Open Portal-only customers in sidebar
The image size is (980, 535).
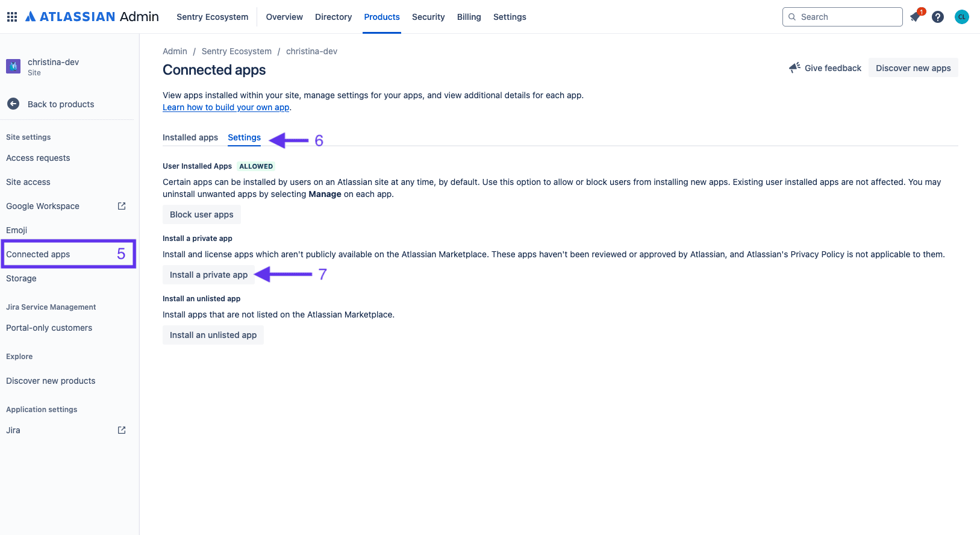coord(49,328)
